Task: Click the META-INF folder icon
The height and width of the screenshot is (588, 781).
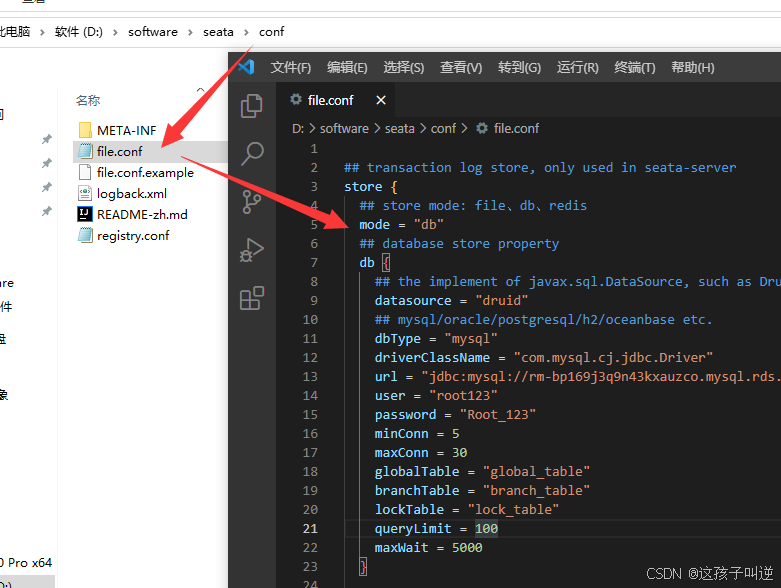Action: click(85, 130)
